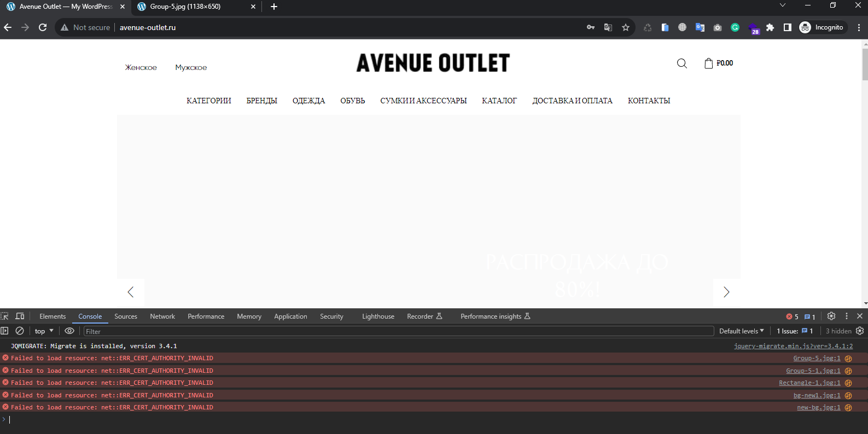The height and width of the screenshot is (434, 868).
Task: Open the Grammarly extension icon
Action: point(735,27)
